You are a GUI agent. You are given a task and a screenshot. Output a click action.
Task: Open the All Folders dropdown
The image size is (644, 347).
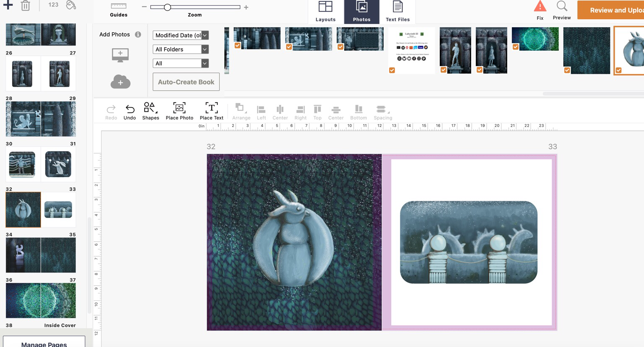coord(181,49)
